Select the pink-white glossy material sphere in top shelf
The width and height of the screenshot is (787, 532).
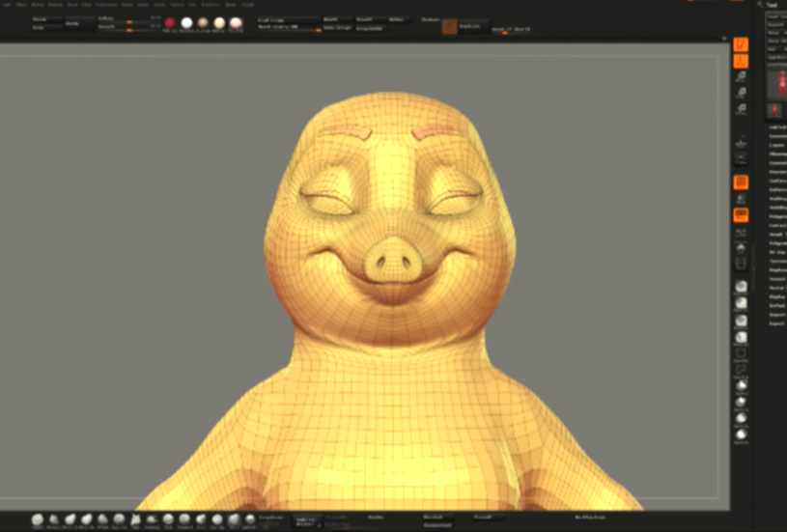tap(236, 23)
